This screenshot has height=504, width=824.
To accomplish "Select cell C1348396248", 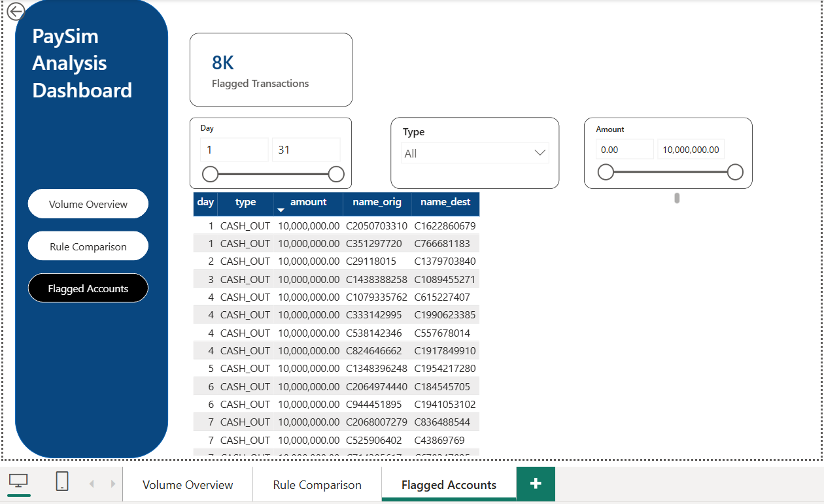I will point(377,368).
